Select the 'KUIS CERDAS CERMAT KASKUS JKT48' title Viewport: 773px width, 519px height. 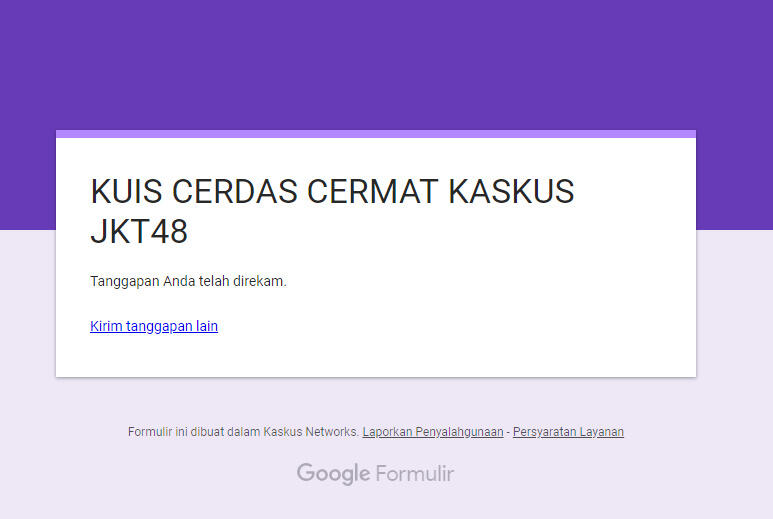[332, 211]
